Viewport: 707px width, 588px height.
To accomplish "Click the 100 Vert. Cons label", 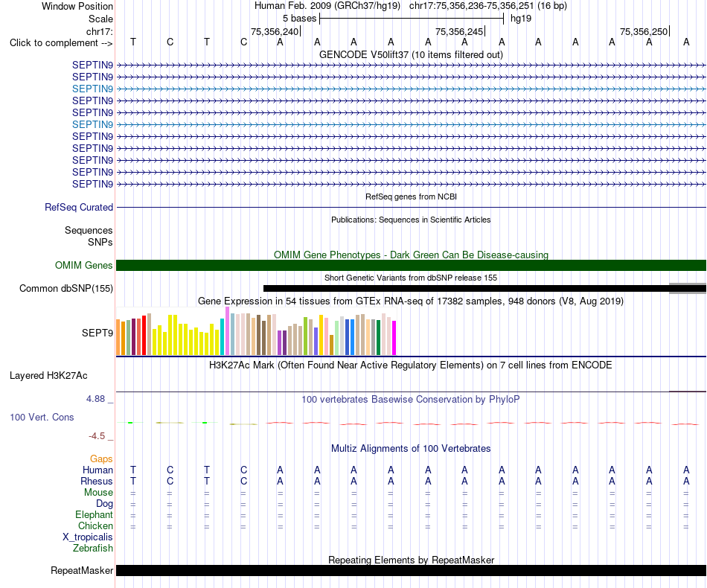I will tap(42, 417).
